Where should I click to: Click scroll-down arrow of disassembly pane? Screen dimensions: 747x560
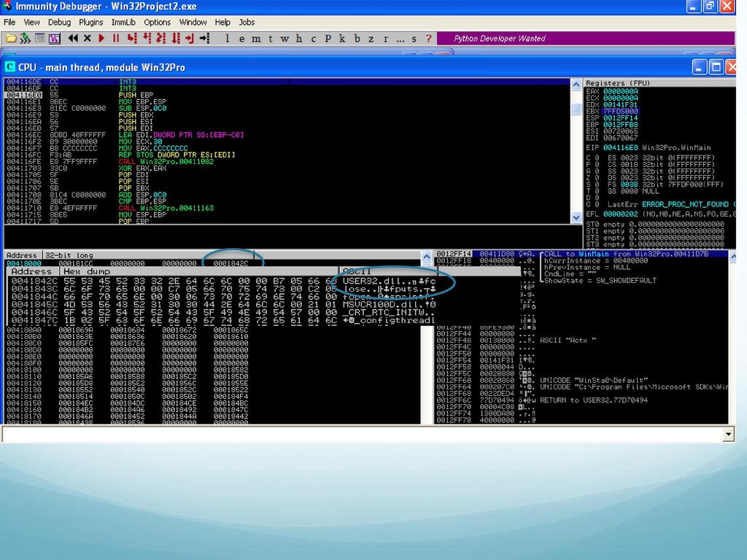(576, 217)
